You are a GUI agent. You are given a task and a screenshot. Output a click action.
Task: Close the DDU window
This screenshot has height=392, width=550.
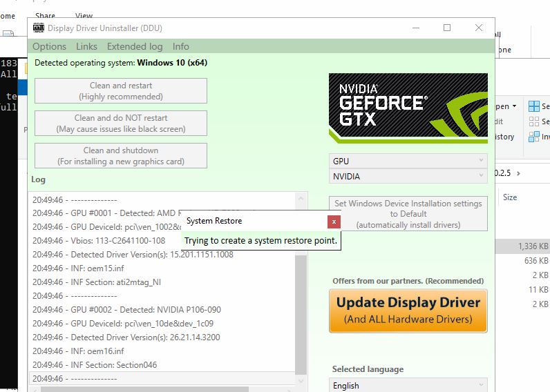pyautogui.click(x=478, y=28)
